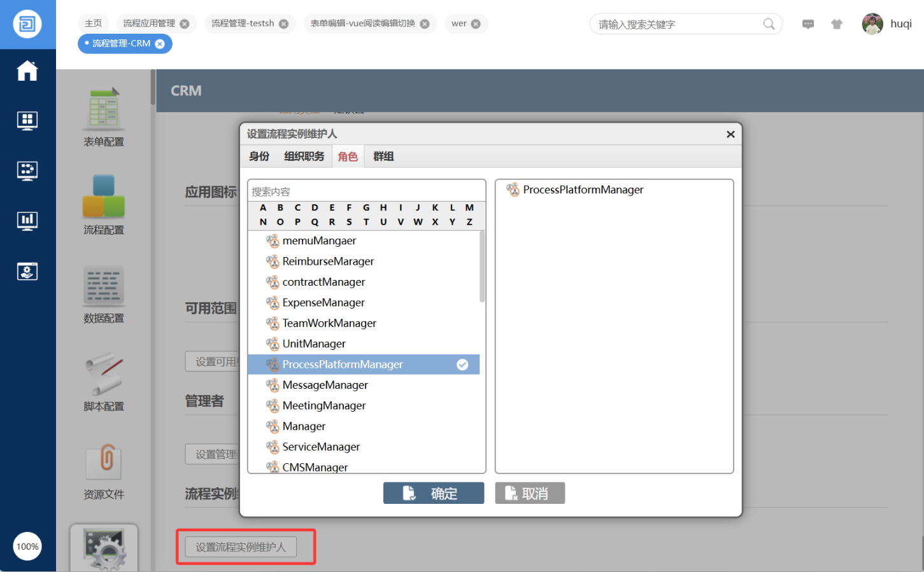This screenshot has height=572, width=924.
Task: Switch to 组织职务 tab
Action: coord(304,157)
